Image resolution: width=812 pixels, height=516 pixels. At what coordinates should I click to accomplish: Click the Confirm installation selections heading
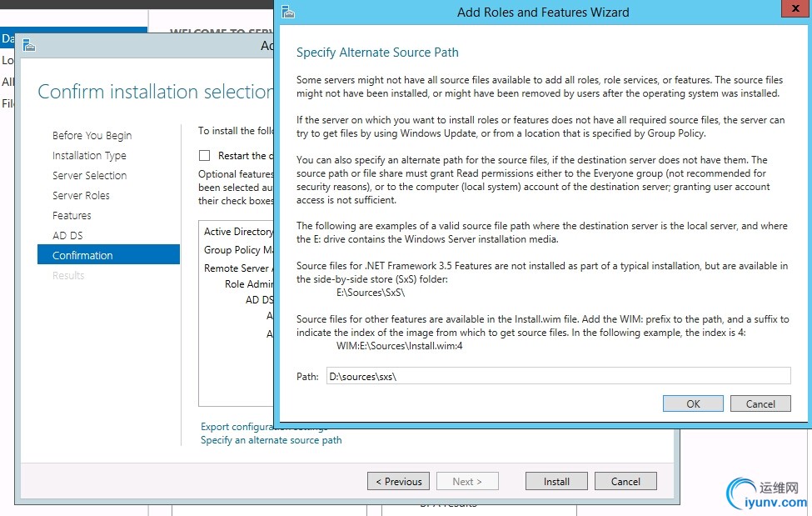tap(156, 92)
